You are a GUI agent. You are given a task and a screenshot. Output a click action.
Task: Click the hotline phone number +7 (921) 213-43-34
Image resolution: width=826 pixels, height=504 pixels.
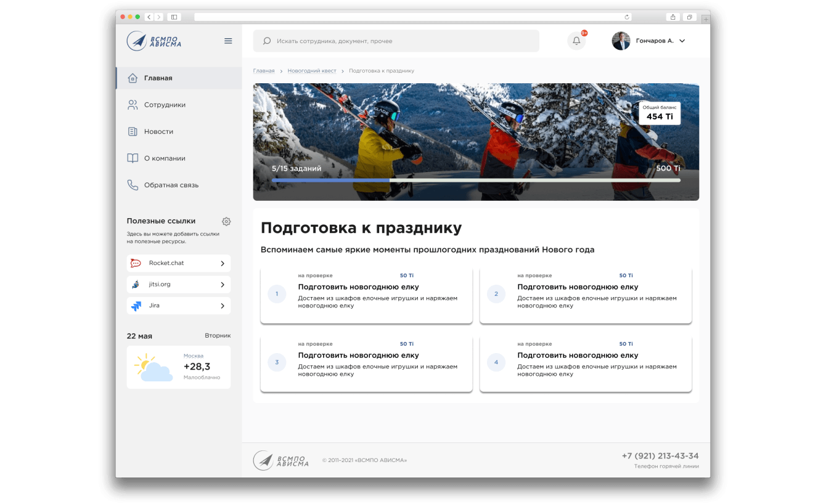660,456
